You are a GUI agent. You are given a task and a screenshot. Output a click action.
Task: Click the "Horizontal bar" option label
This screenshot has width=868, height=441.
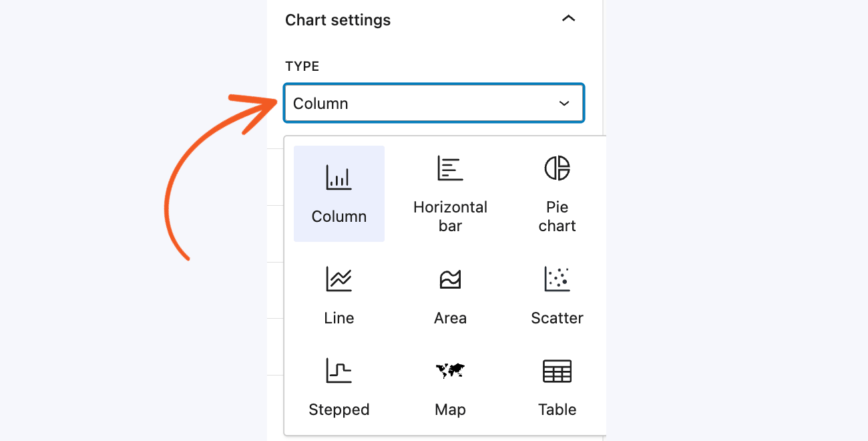(450, 216)
